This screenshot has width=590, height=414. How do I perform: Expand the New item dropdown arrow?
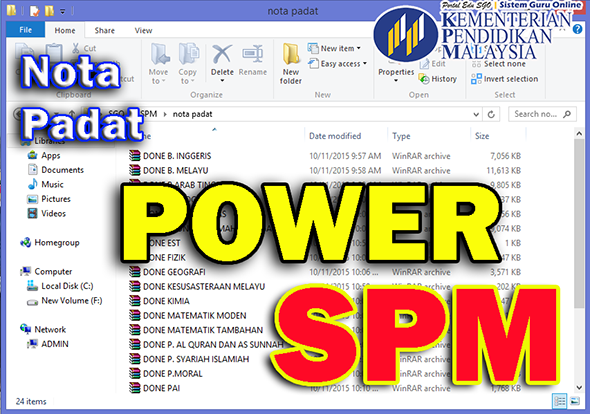click(x=359, y=48)
